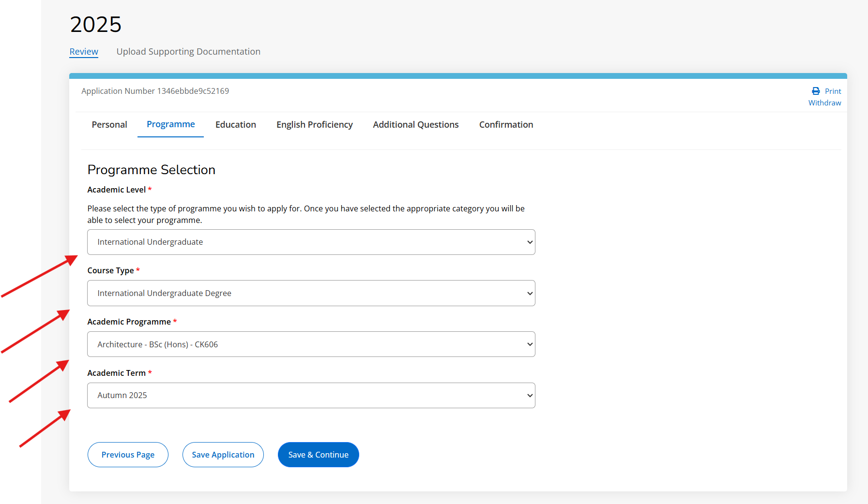
Task: Go to the Education tab
Action: pyautogui.click(x=236, y=125)
